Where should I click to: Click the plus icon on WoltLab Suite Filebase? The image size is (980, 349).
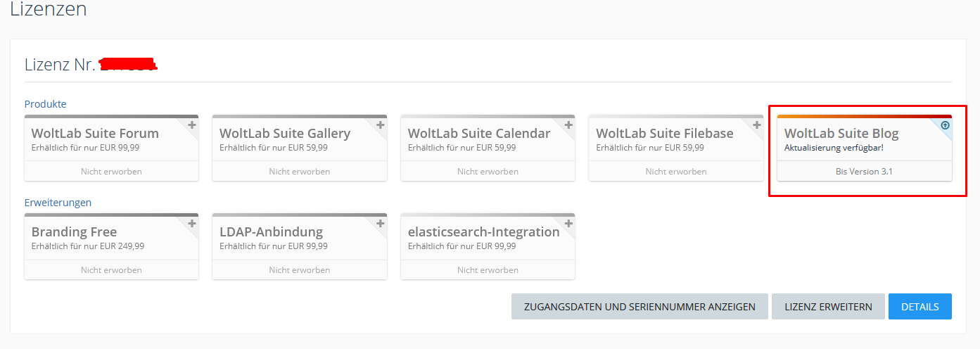(756, 125)
